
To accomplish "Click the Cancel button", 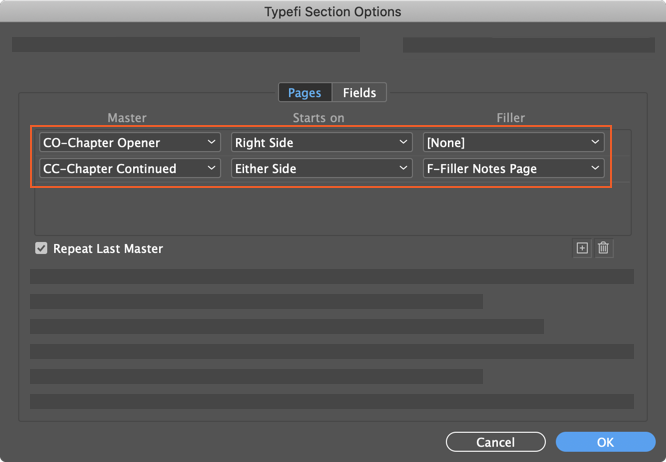I will point(496,442).
